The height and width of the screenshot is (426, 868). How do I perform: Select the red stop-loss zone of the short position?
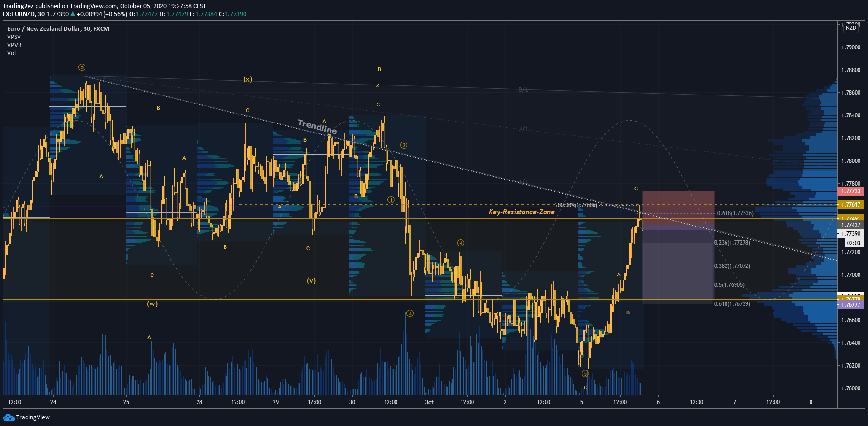(x=678, y=208)
